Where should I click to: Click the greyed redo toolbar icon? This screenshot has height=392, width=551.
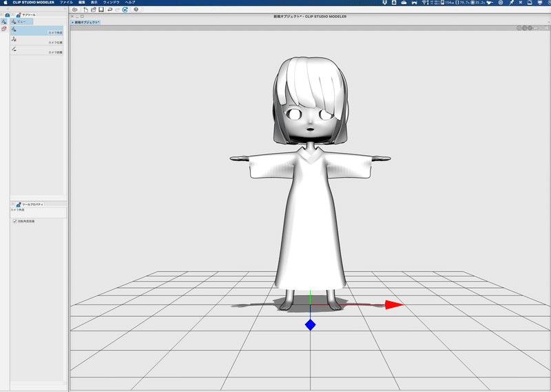tap(117, 10)
